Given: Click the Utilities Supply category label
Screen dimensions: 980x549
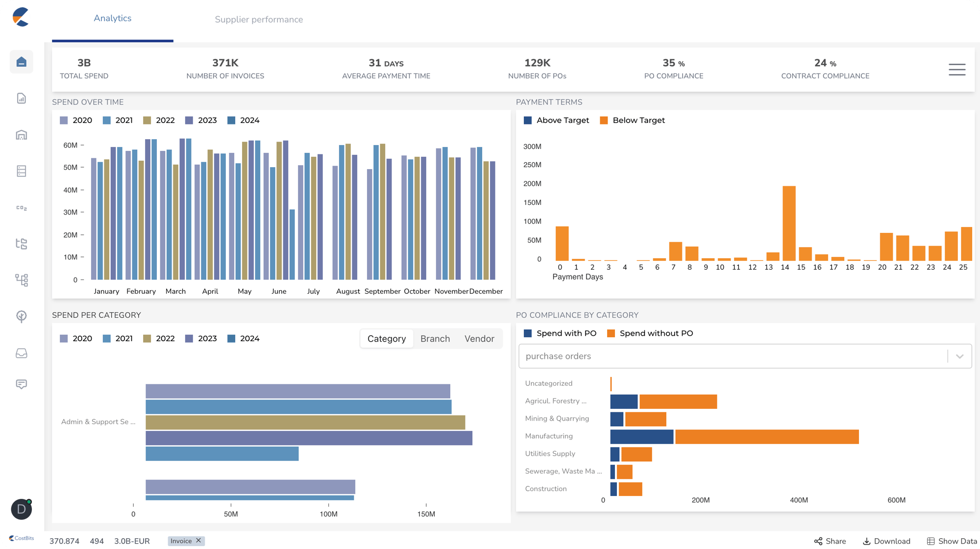Looking at the screenshot, I should point(550,454).
